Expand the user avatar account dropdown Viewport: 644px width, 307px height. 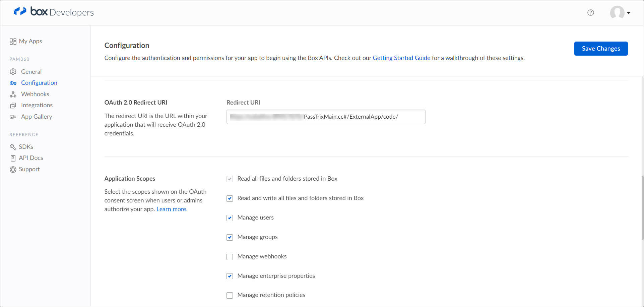[x=620, y=13]
